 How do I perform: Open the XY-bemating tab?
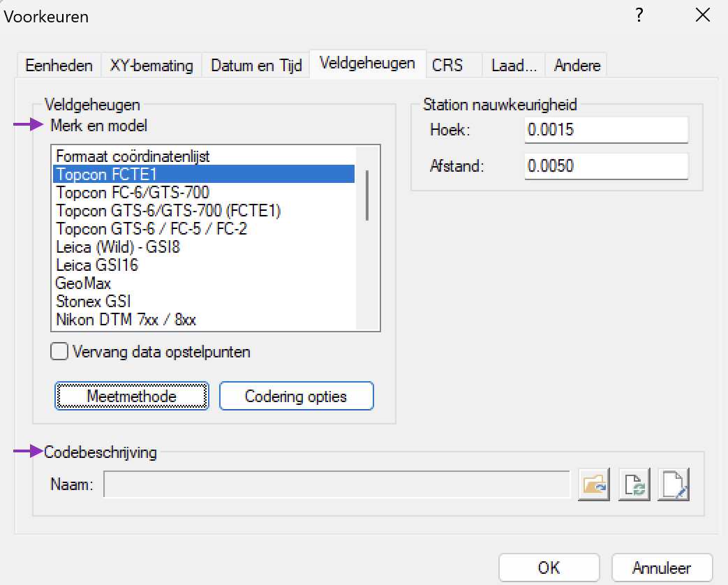[x=151, y=66]
